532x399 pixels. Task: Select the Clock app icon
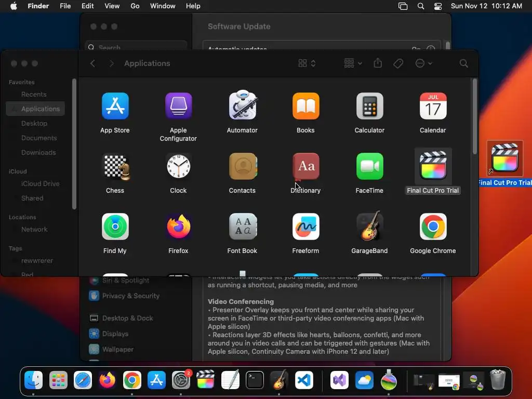(x=179, y=166)
